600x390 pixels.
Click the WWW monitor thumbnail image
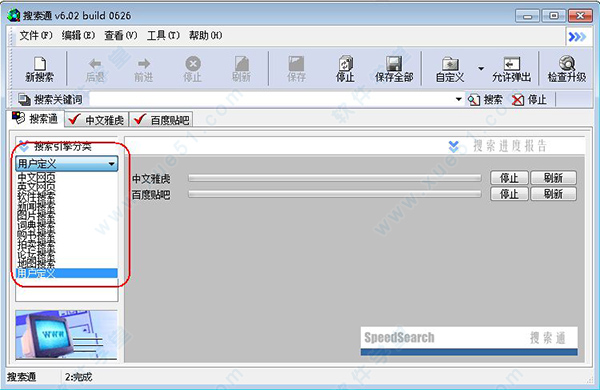coord(66,335)
